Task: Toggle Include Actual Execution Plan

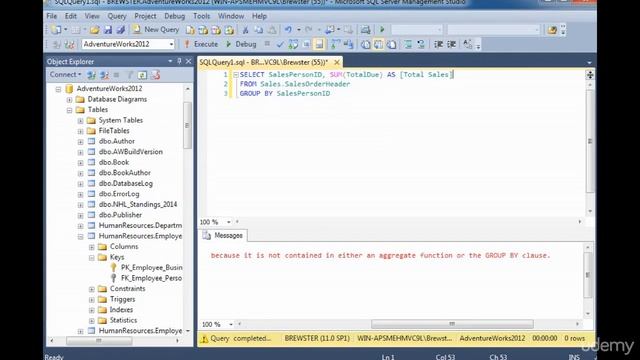Action: (336, 44)
